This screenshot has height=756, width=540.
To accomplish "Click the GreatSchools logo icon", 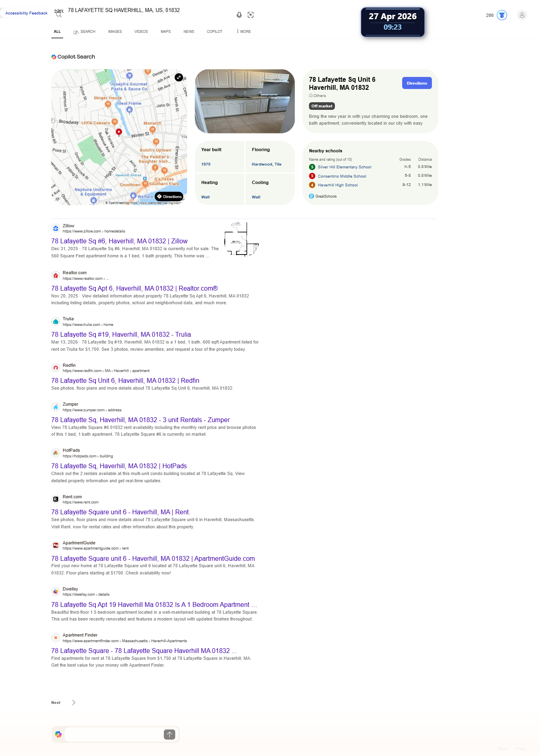I will (311, 196).
